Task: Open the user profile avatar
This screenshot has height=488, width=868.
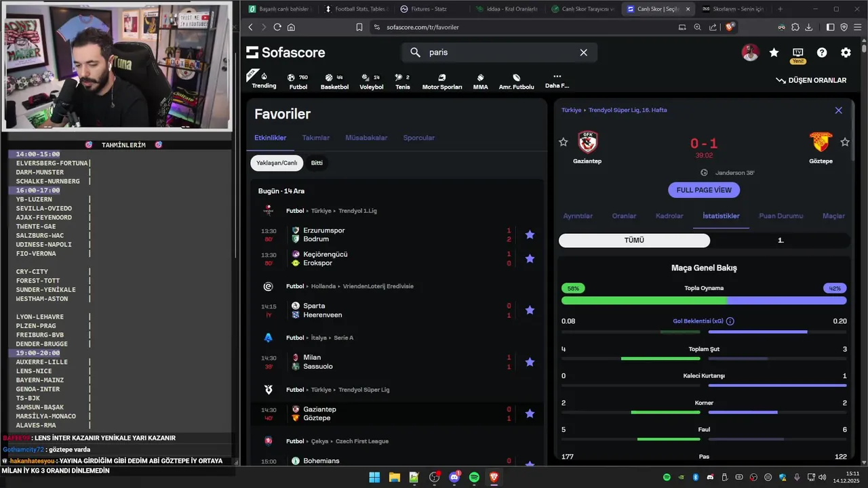Action: (x=750, y=52)
